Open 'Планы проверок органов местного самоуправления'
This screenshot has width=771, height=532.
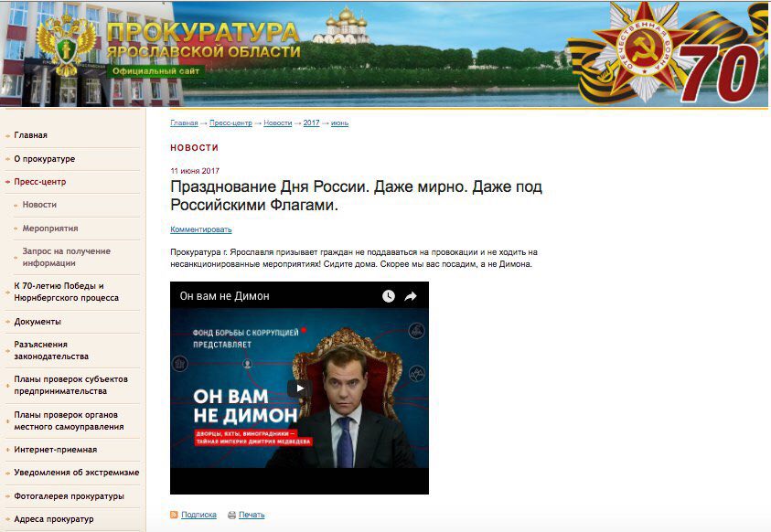69,420
